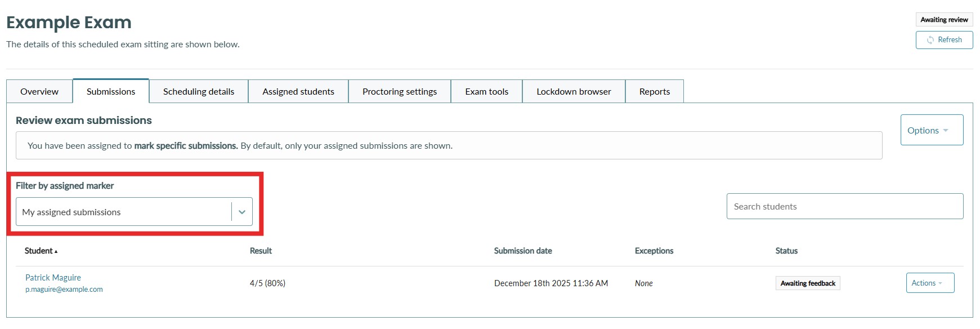Image resolution: width=980 pixels, height=329 pixels.
Task: Open the Assigned students tab
Action: [298, 91]
